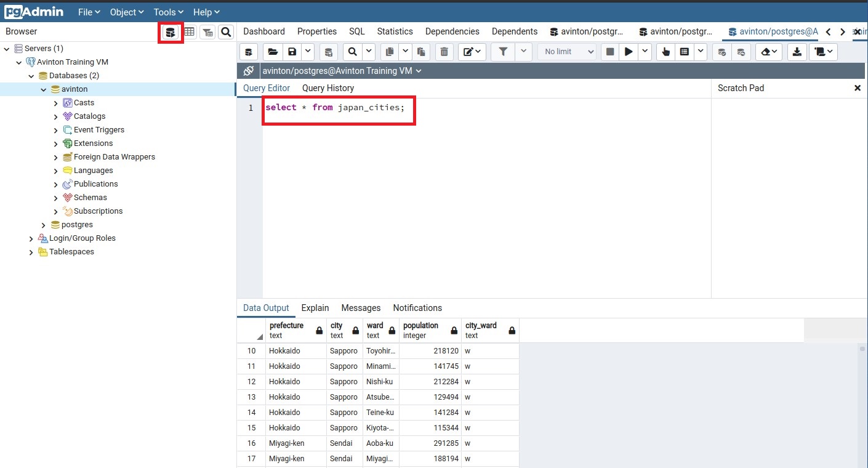Switch to the Properties tab
This screenshot has height=468, width=868.
317,31
